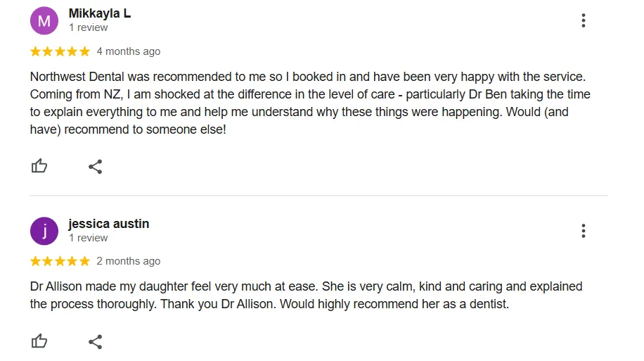This screenshot has width=644, height=361.
Task: Click the '2 months ago' timestamp
Action: 129,261
